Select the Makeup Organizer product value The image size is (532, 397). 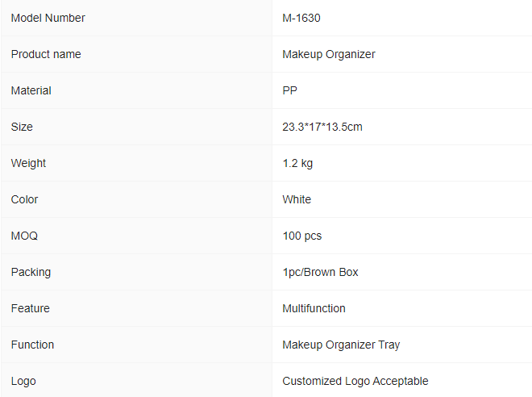click(x=329, y=54)
